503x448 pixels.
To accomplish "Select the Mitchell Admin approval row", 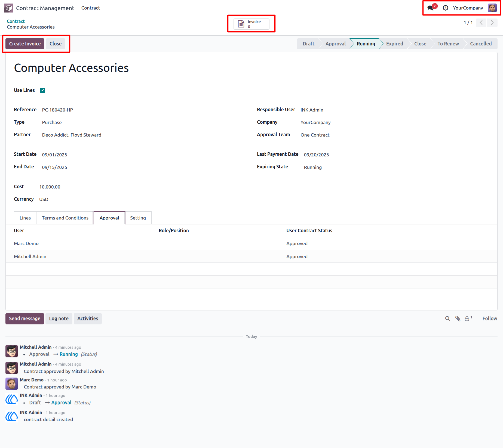I will point(251,257).
